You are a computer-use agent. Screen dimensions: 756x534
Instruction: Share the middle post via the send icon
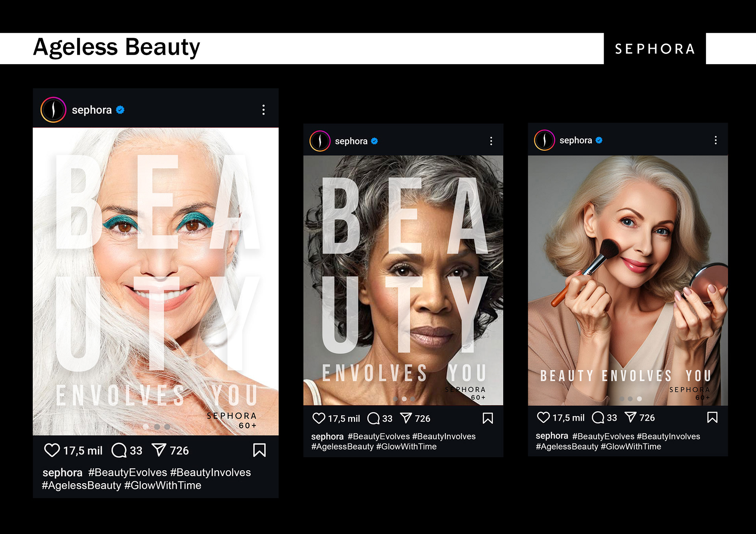[406, 418]
